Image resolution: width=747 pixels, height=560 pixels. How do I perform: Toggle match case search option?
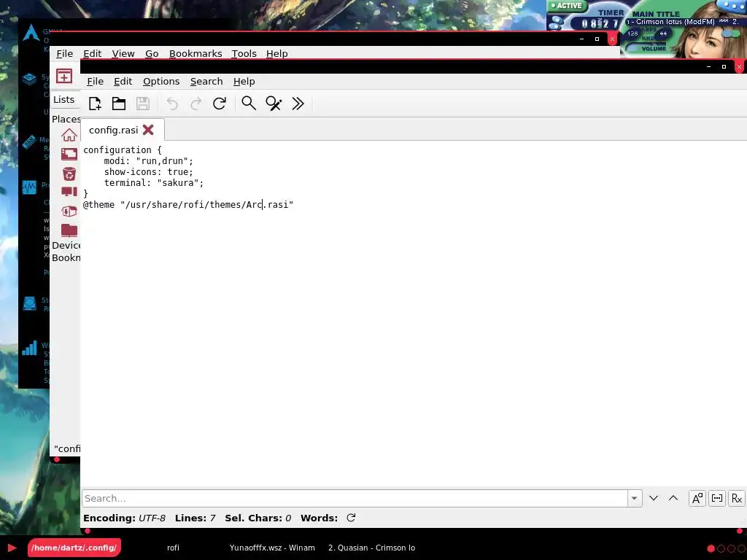[x=697, y=498]
